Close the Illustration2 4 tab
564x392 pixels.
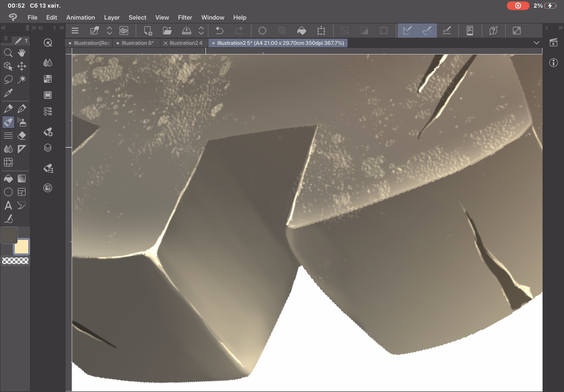pos(165,43)
